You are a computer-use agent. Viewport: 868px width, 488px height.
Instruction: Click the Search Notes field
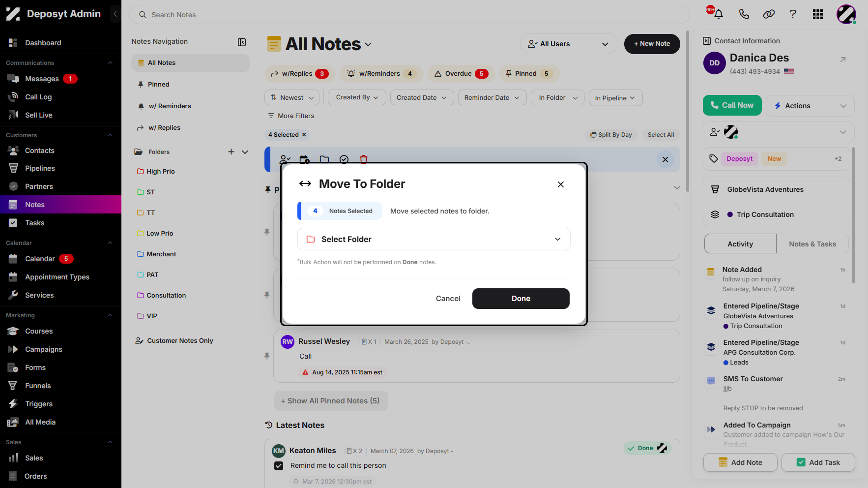point(409,15)
